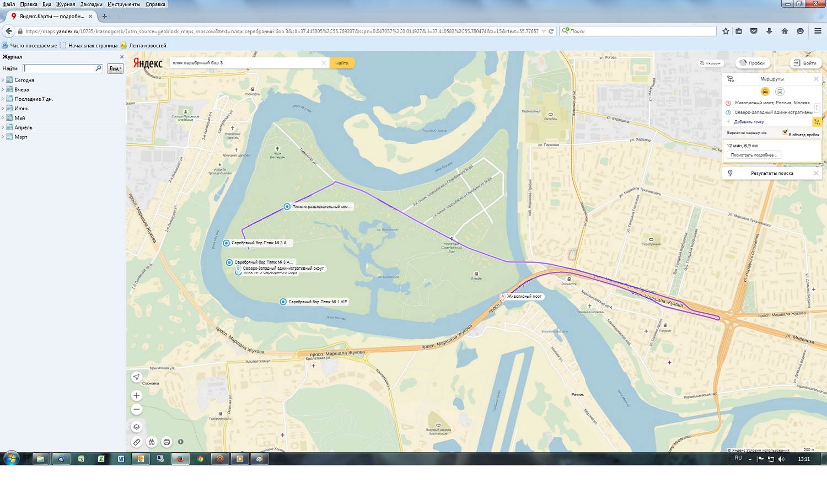This screenshot has width=827, height=504.
Task: Clear the Yandex map search field
Action: [324, 63]
